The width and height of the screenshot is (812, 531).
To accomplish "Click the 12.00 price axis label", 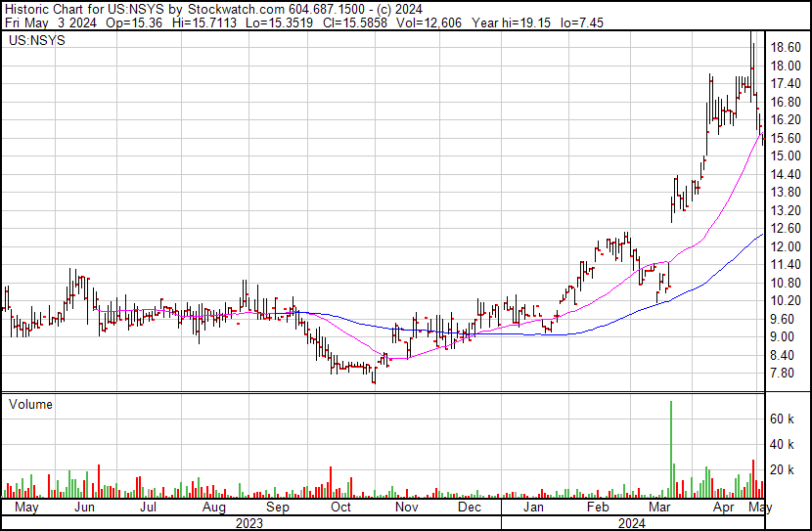I will (x=787, y=246).
